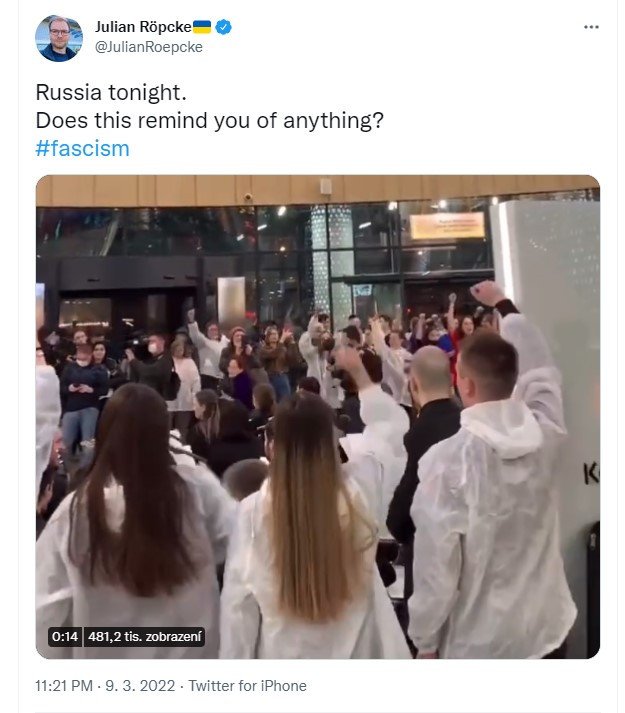Click the "Russia tonight." tweet text

click(x=111, y=92)
